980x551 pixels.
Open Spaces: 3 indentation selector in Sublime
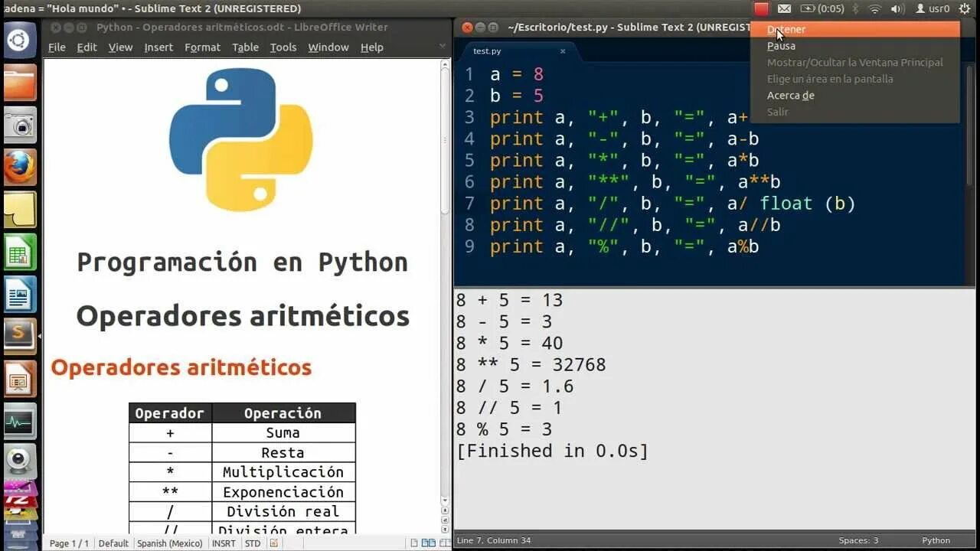tap(858, 540)
